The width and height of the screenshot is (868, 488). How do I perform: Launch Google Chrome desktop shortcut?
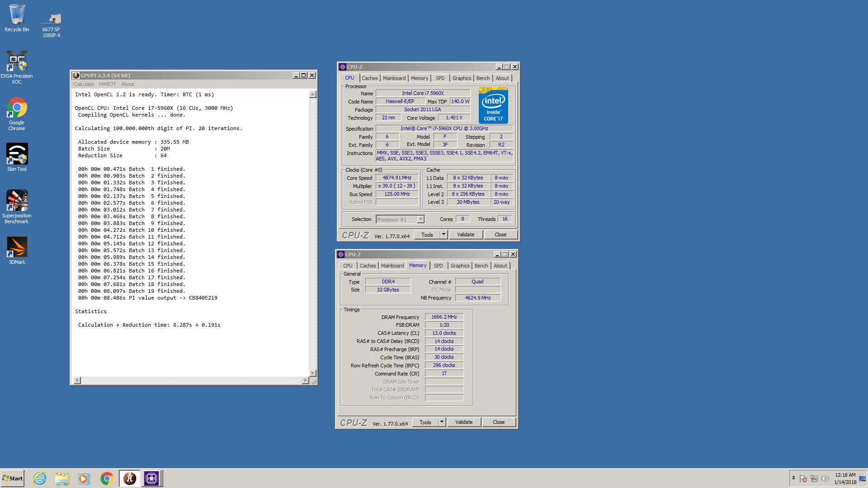click(x=17, y=114)
